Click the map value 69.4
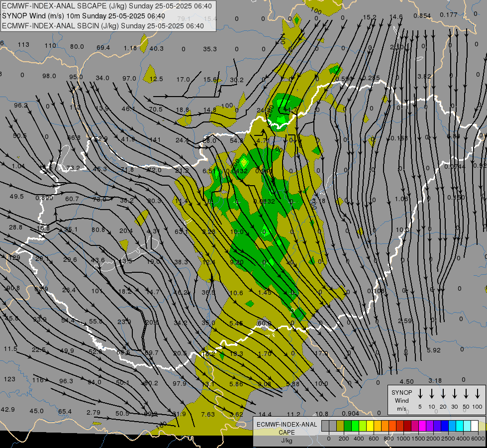 [x=103, y=48]
